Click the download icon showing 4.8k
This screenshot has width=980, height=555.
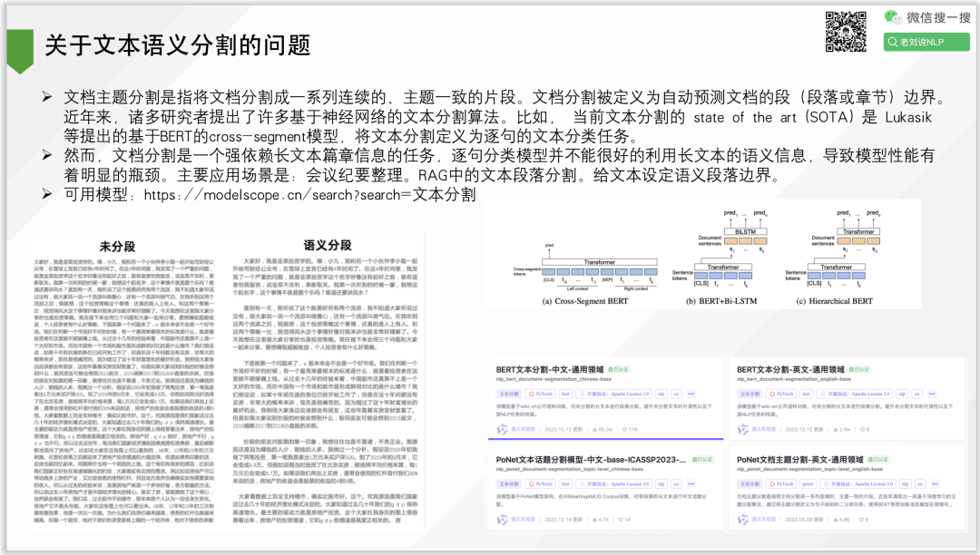pyautogui.click(x=836, y=520)
